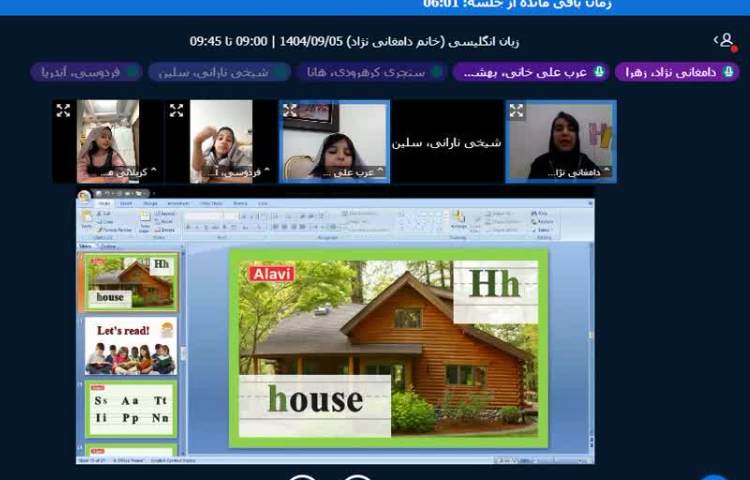Screen dimensions: 750x480
Task: Click the فردوسی webcam video
Action: (221, 142)
